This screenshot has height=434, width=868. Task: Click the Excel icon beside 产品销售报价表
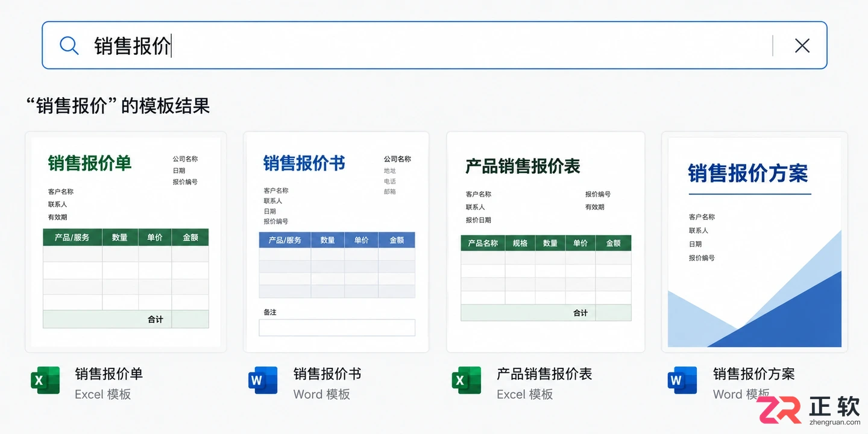pos(467,380)
